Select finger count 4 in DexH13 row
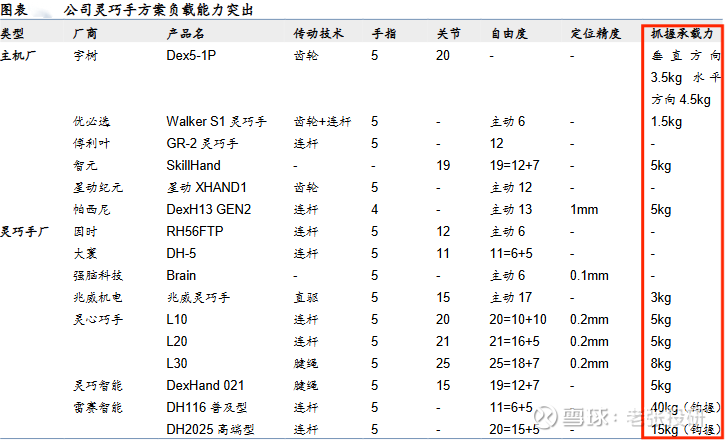Viewport: 726px width, 440px height. (x=375, y=210)
